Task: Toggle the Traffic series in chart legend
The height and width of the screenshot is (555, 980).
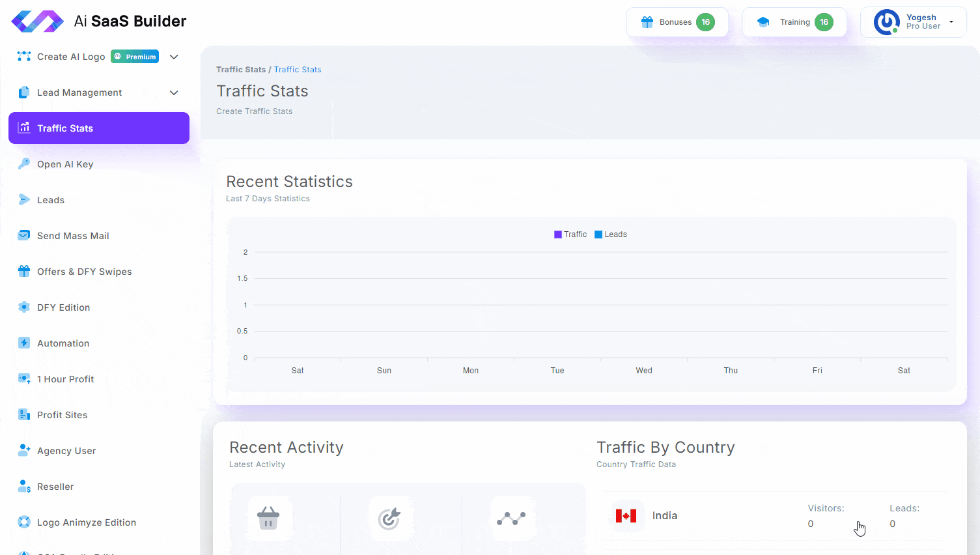Action: [x=570, y=235]
